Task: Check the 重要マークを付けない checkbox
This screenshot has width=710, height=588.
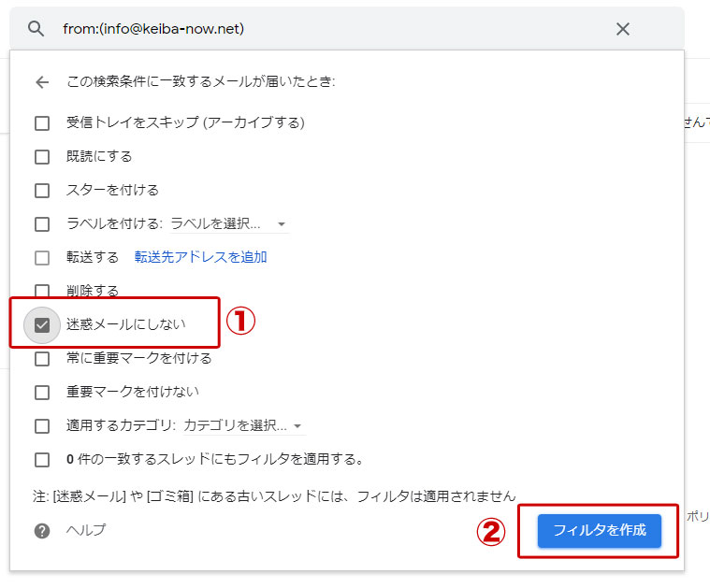Action: [42, 392]
